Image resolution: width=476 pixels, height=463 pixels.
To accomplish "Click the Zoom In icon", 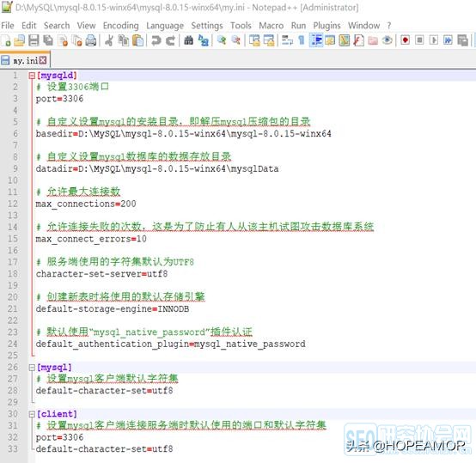I will pyautogui.click(x=222, y=40).
